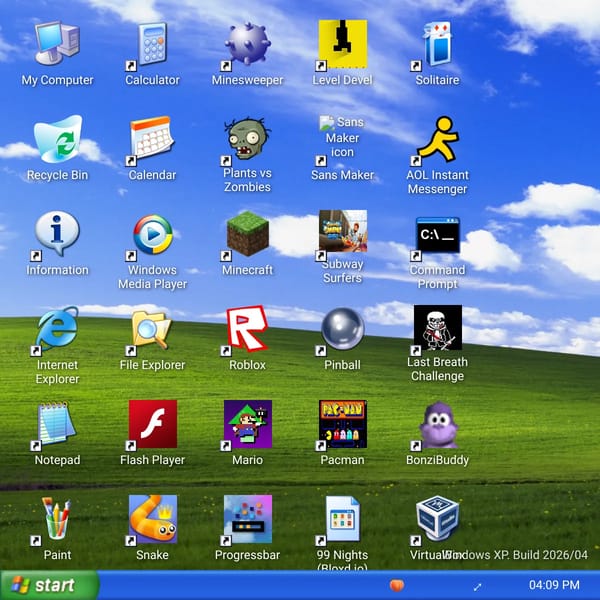Open the Minesweeper game icon
This screenshot has height=600, width=600.
pyautogui.click(x=248, y=44)
